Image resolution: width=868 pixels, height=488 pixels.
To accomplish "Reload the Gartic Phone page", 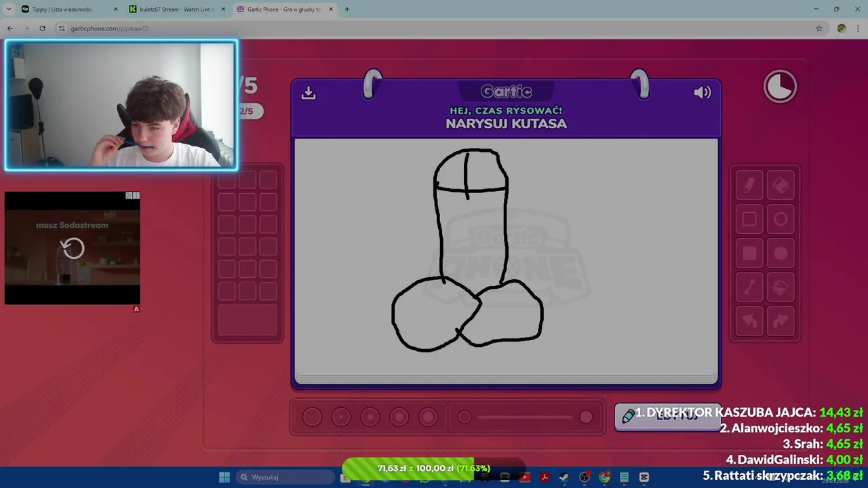I will pyautogui.click(x=42, y=28).
